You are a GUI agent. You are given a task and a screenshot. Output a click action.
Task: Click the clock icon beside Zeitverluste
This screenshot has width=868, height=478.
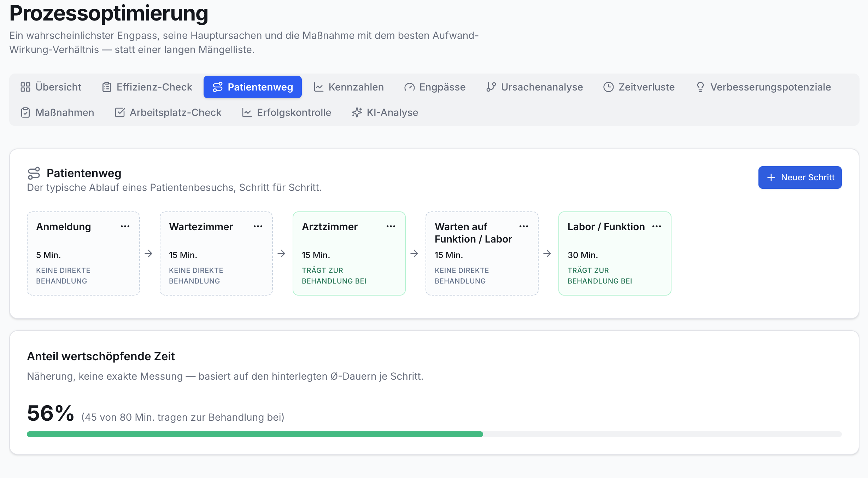tap(609, 87)
